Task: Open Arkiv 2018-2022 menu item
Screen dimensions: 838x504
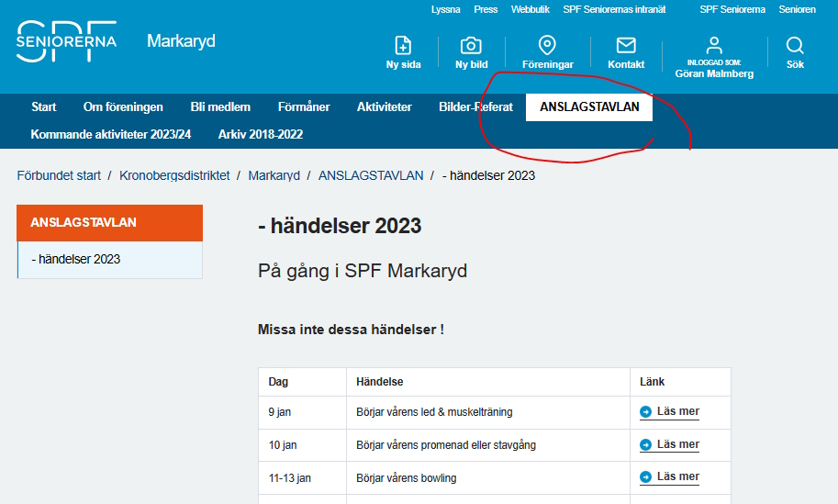Action: point(261,134)
